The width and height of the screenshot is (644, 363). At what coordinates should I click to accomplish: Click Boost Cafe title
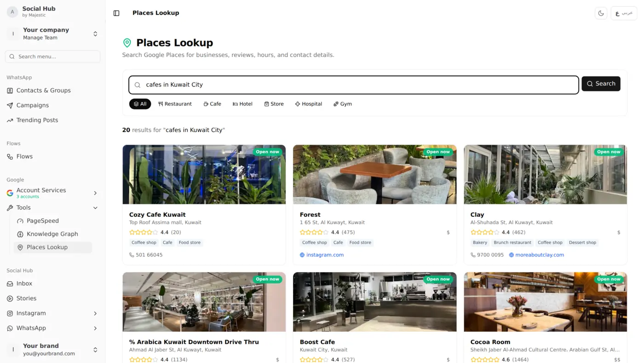click(317, 342)
